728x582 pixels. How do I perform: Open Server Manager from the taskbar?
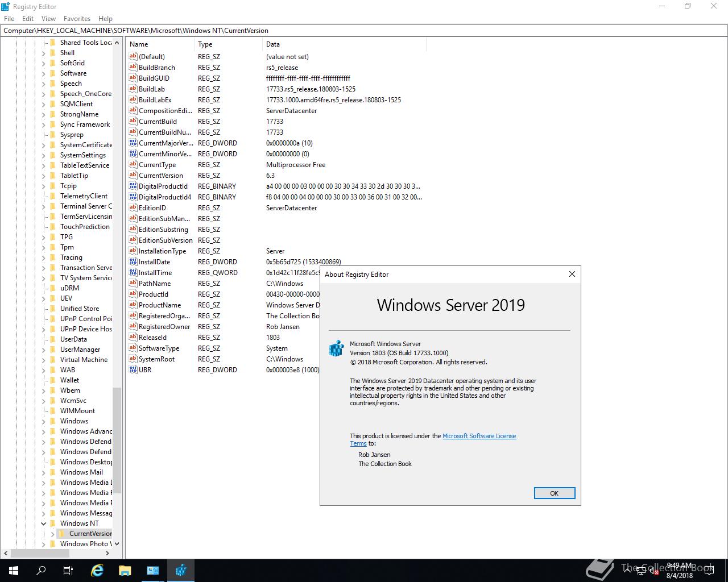click(x=153, y=571)
